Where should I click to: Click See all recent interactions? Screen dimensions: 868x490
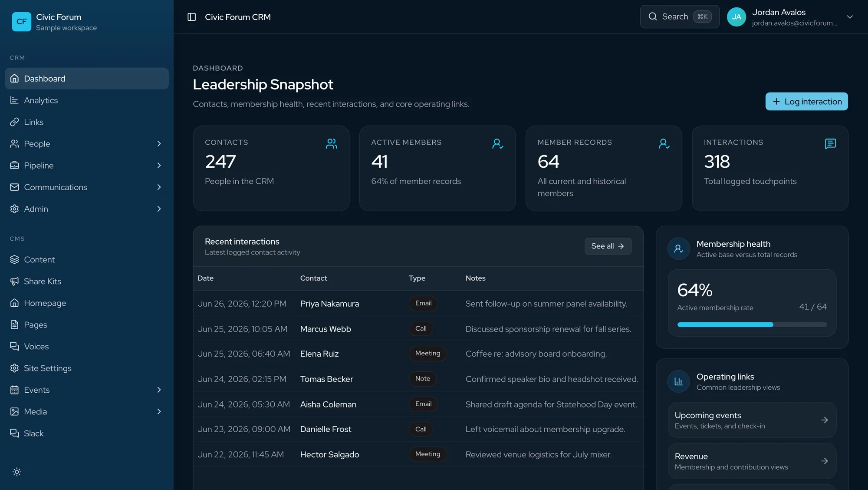(608, 246)
